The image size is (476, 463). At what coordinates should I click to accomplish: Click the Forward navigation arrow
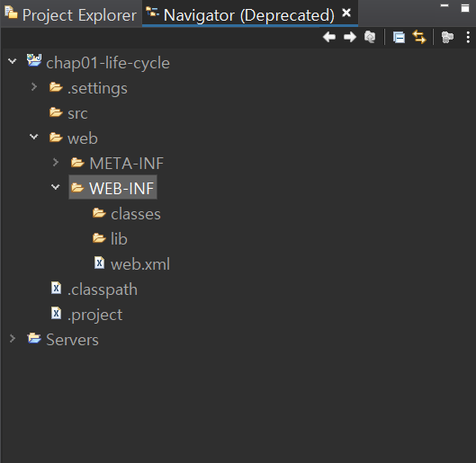pyautogui.click(x=350, y=37)
